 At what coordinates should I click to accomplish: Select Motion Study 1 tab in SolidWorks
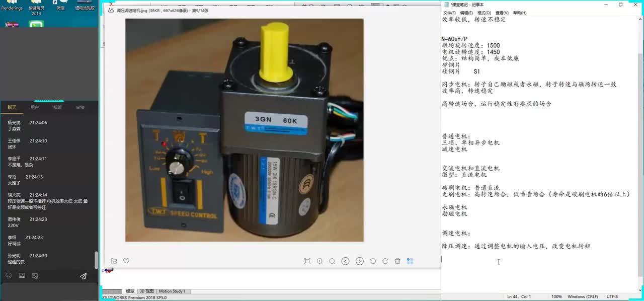(172, 291)
